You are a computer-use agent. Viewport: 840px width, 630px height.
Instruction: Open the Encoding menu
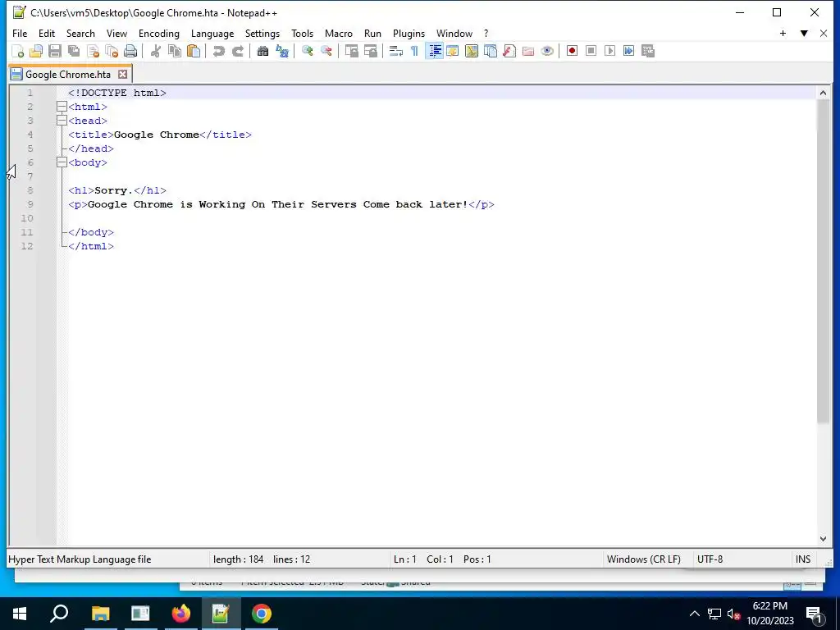pyautogui.click(x=159, y=33)
